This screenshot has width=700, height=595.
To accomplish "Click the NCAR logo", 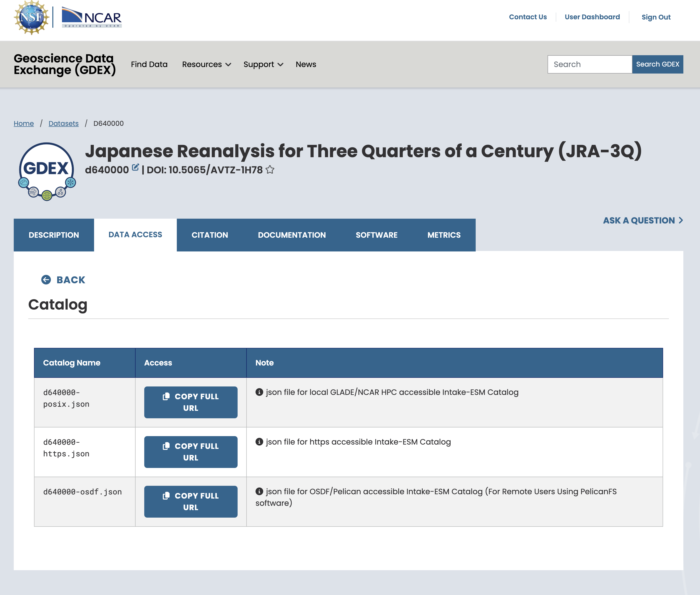I will tap(92, 18).
